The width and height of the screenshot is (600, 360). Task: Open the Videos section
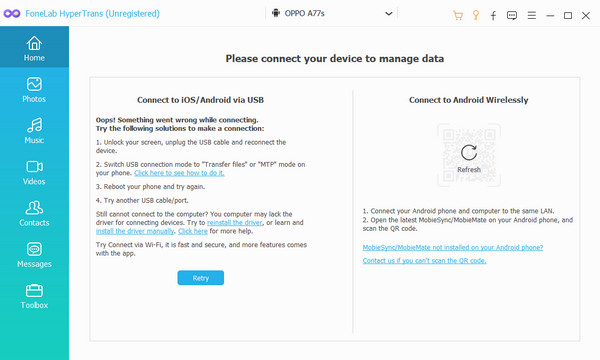(x=34, y=172)
